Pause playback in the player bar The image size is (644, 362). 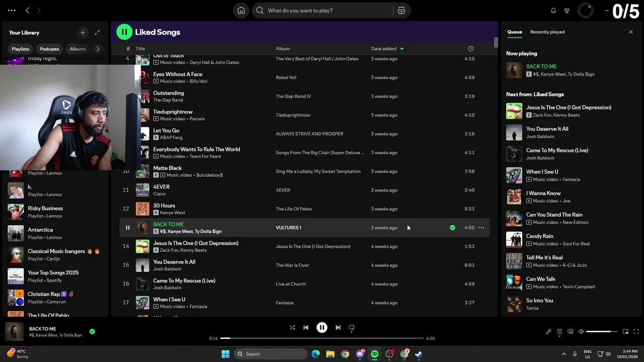pos(322,327)
